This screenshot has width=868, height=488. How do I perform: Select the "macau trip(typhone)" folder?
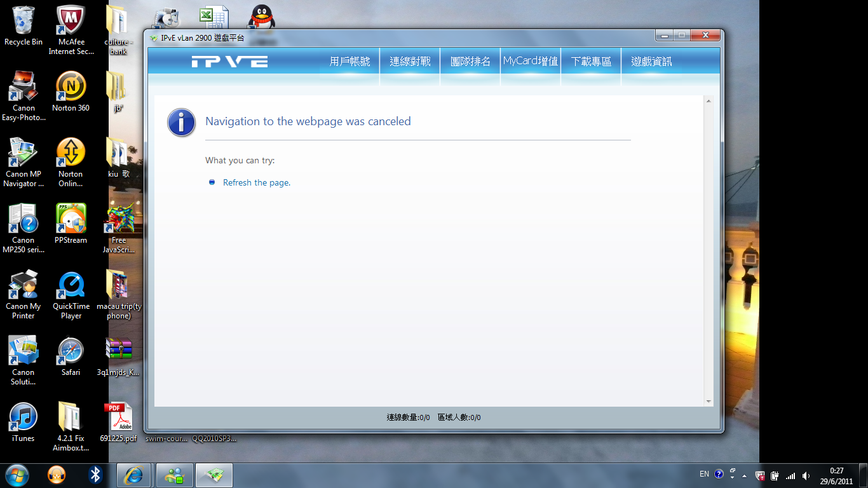pos(118,295)
